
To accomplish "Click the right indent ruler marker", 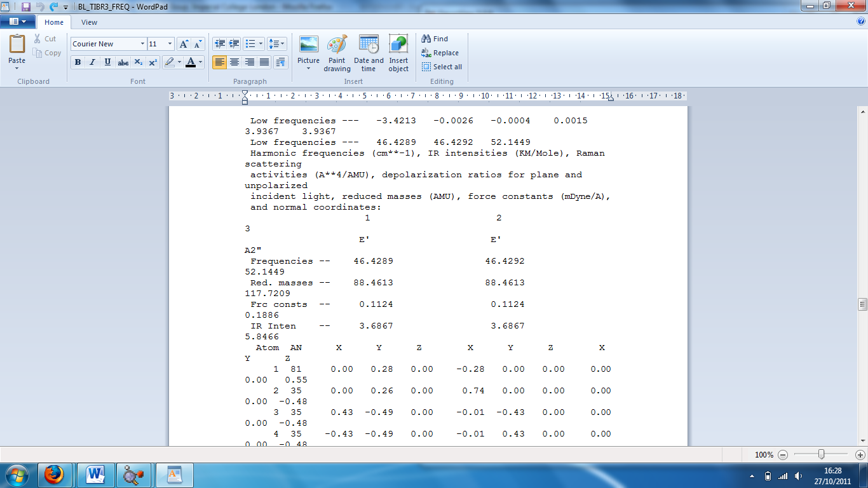I will [610, 98].
